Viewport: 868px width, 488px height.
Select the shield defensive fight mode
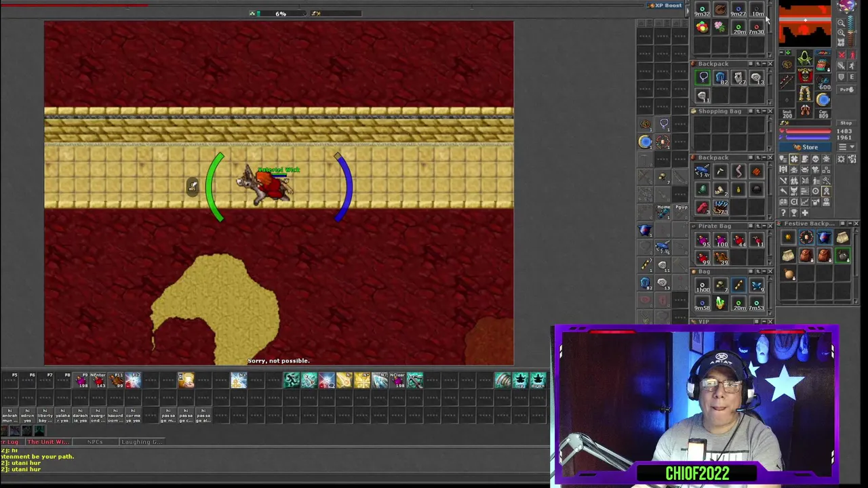coord(842,77)
